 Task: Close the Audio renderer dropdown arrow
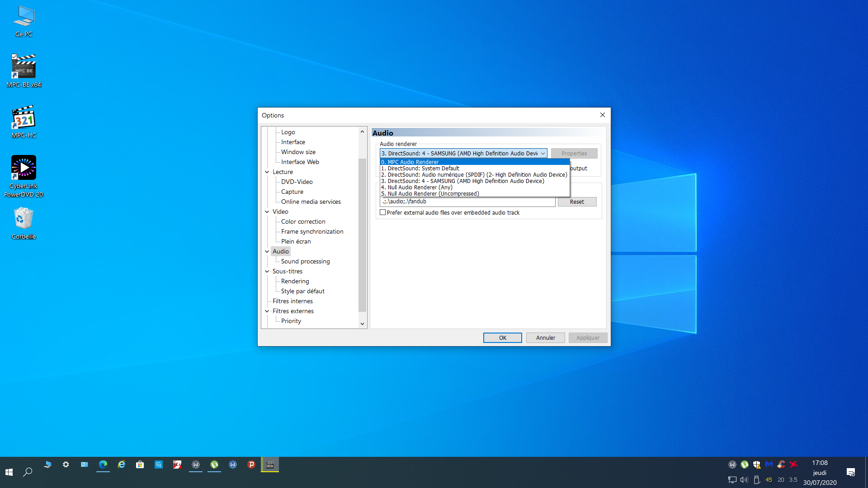point(543,154)
